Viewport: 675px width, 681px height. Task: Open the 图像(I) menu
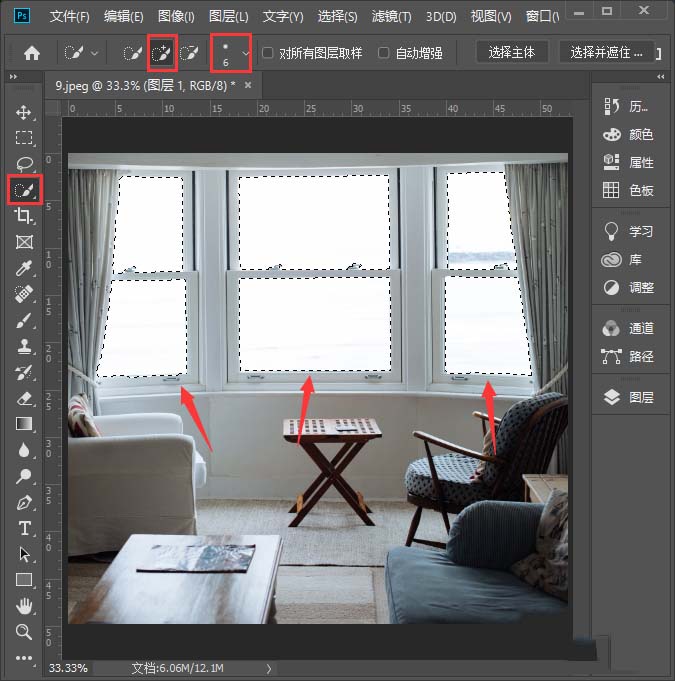[x=176, y=17]
